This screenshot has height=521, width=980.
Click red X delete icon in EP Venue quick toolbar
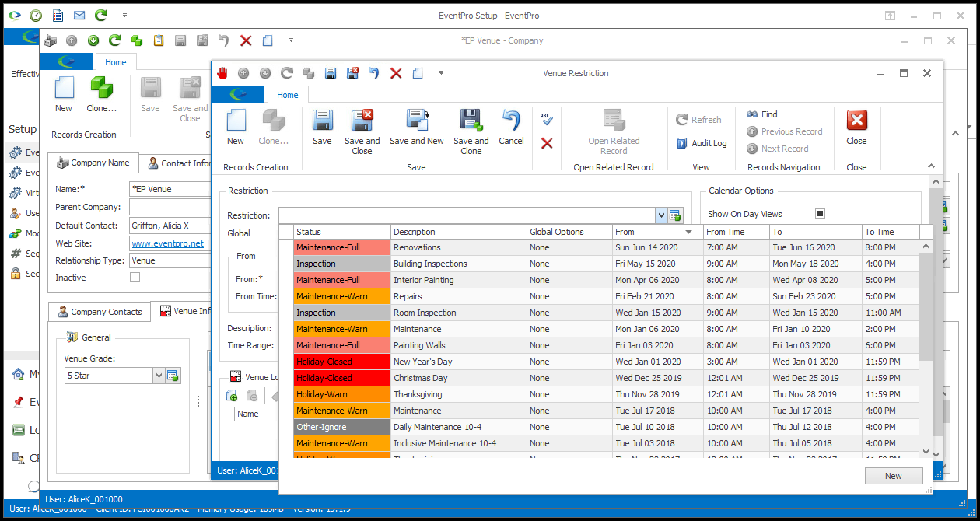(246, 40)
